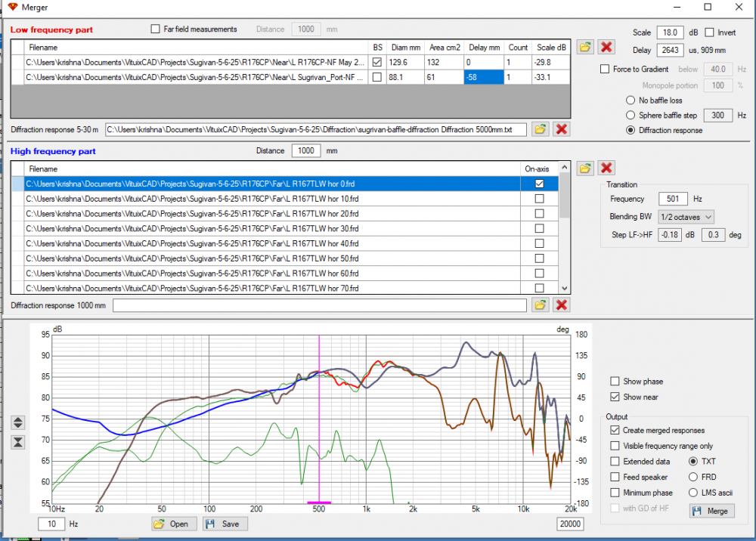Click the Transition Frequency input field

(x=671, y=199)
